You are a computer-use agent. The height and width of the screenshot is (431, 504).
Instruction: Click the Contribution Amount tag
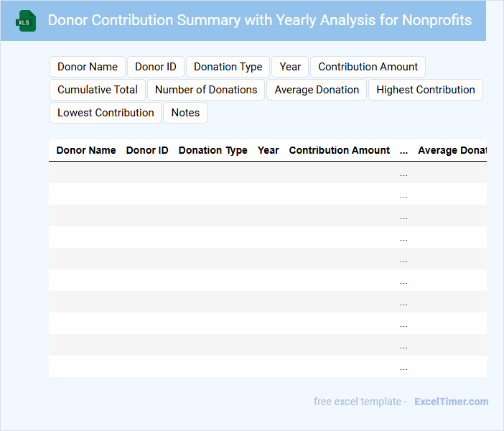point(368,67)
